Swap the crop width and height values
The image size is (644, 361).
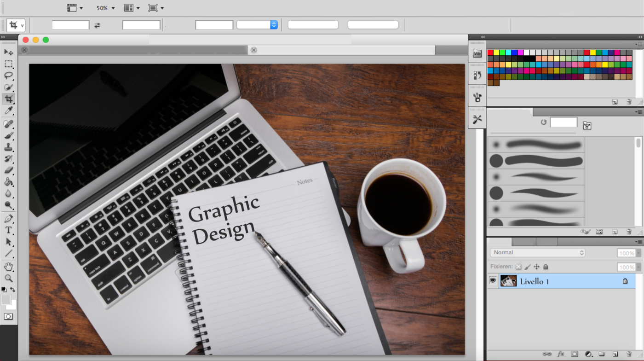[x=97, y=25]
